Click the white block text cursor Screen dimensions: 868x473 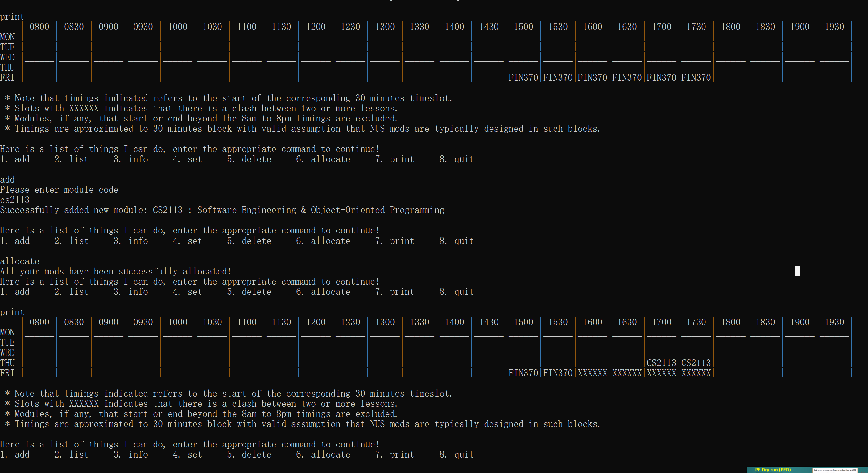tap(797, 271)
